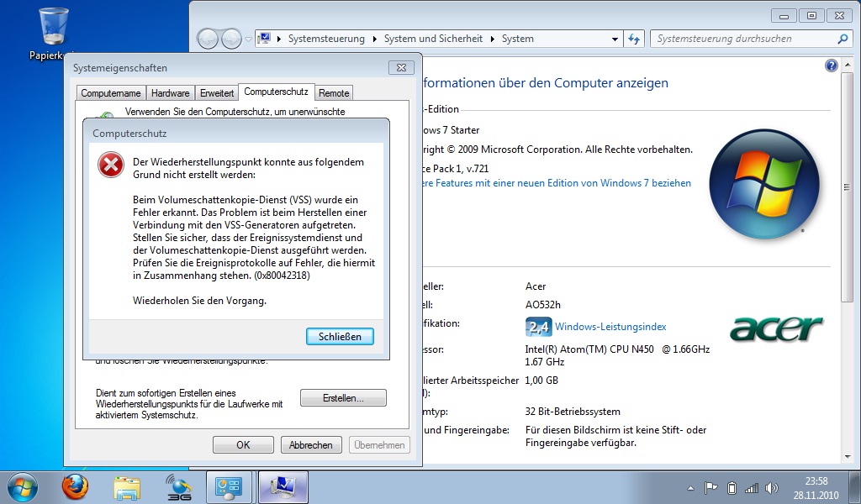Switch to the Hardware tab
This screenshot has height=504, width=861.
(170, 93)
